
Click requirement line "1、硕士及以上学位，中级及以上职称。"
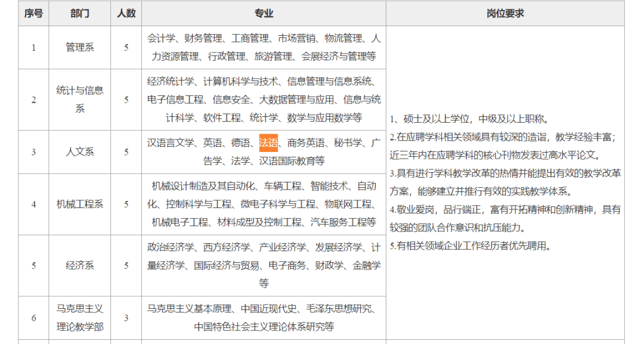point(469,119)
